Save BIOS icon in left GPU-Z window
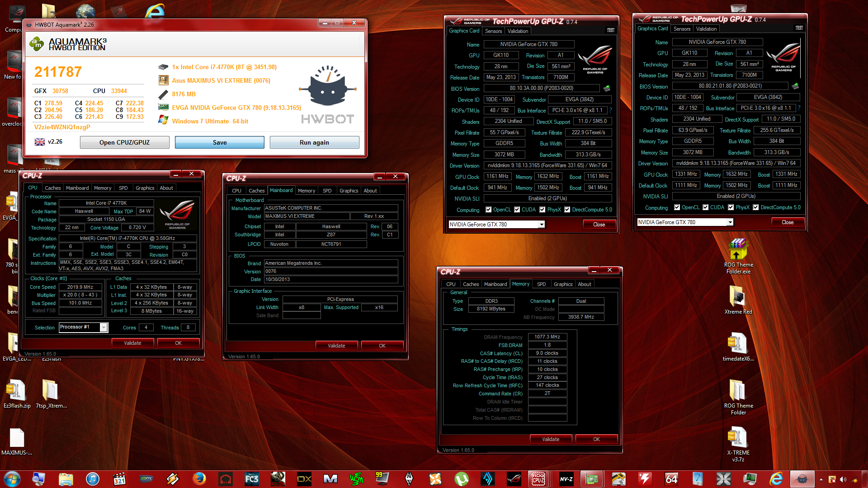The height and width of the screenshot is (488, 868). (607, 89)
